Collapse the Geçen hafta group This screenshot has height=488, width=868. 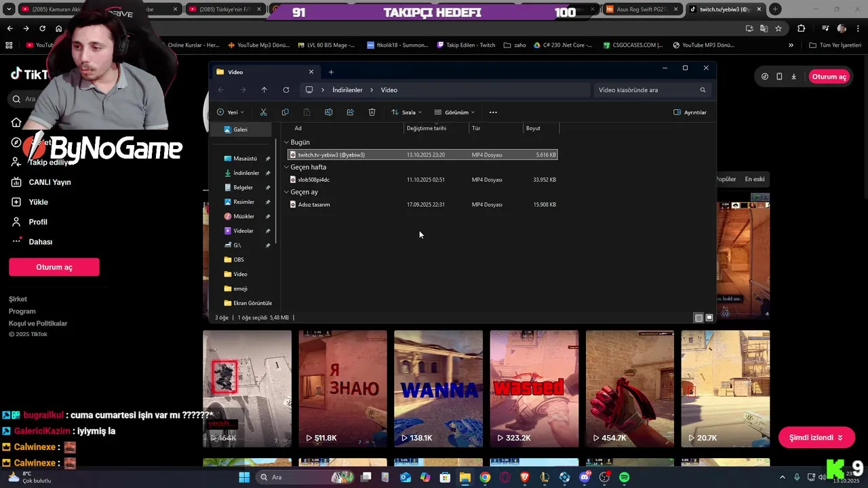pos(287,167)
